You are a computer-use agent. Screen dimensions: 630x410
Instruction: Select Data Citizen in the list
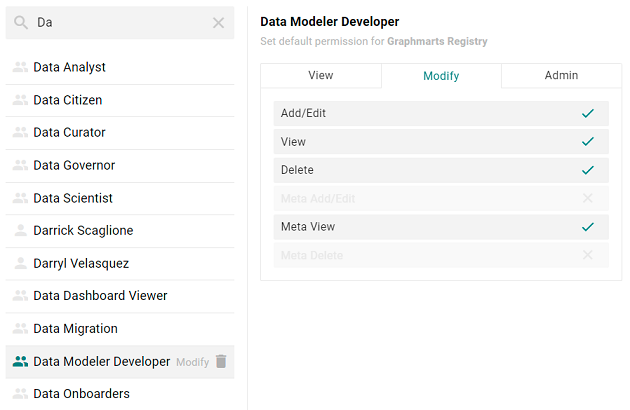[x=68, y=100]
